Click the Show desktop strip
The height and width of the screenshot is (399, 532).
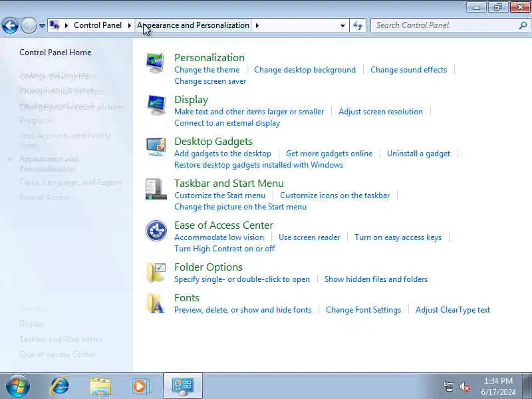(x=528, y=386)
